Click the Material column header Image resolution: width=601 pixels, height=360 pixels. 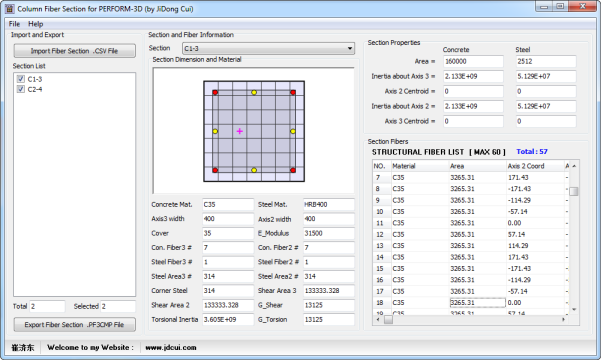point(420,166)
